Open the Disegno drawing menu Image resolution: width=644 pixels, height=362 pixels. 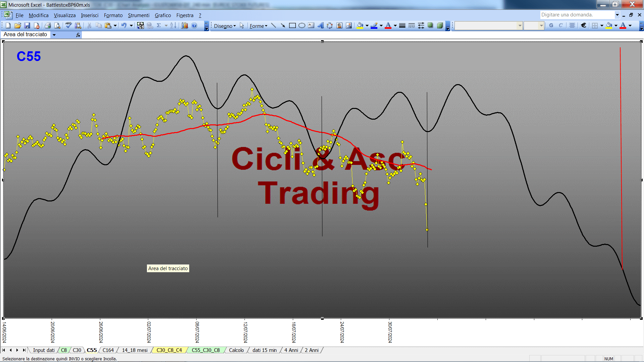(x=225, y=26)
